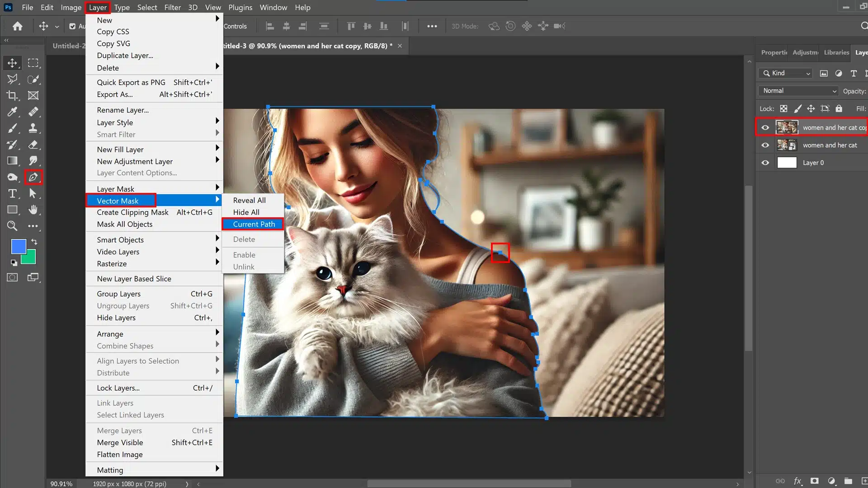
Task: Select the Rectangular Marquee tool
Action: pyautogui.click(x=33, y=63)
